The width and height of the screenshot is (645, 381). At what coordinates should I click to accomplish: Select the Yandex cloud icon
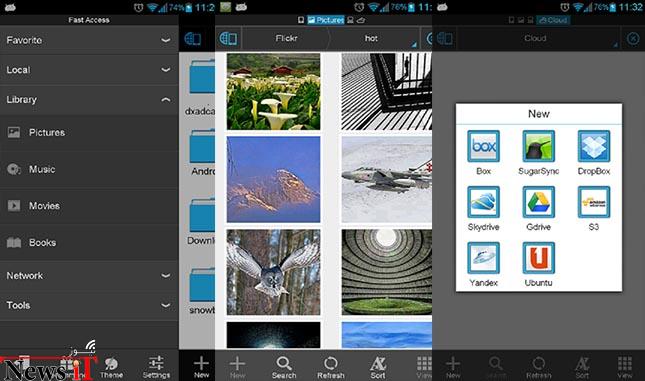pyautogui.click(x=483, y=258)
